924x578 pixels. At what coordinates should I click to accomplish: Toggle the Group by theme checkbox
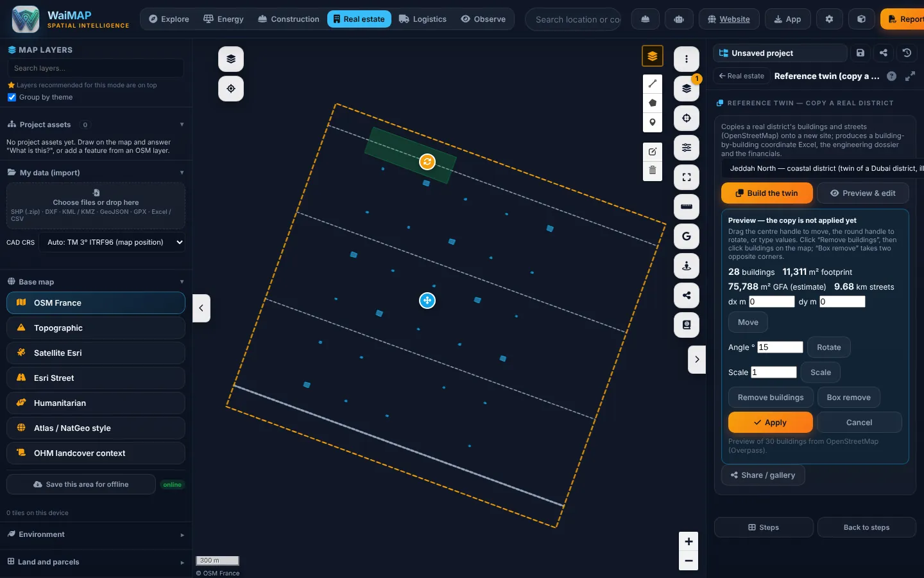point(12,98)
